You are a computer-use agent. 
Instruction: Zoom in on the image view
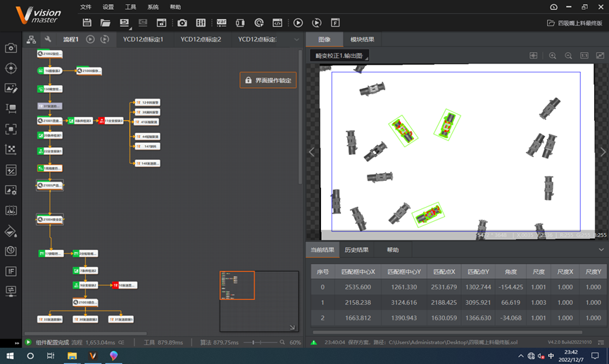pyautogui.click(x=552, y=56)
